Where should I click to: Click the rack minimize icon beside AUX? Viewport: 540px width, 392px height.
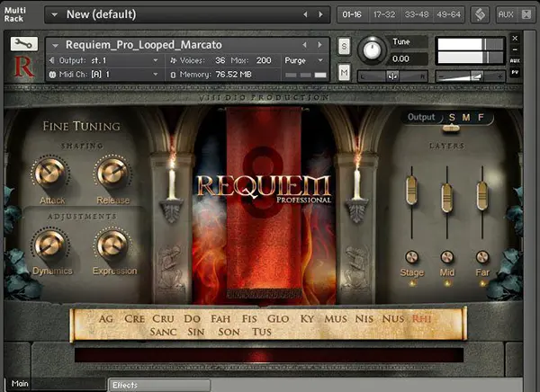(526, 14)
